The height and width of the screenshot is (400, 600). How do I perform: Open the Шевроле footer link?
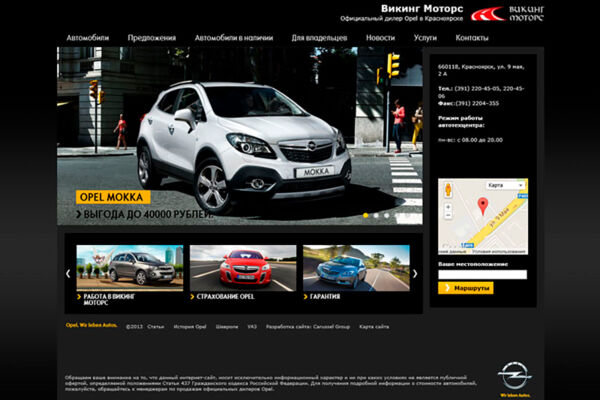(x=227, y=327)
